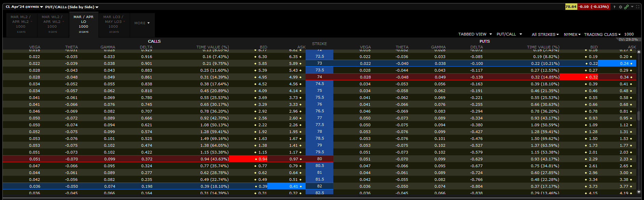
Task: Maximize panel with the fullscreen icon
Action: [x=638, y=7]
